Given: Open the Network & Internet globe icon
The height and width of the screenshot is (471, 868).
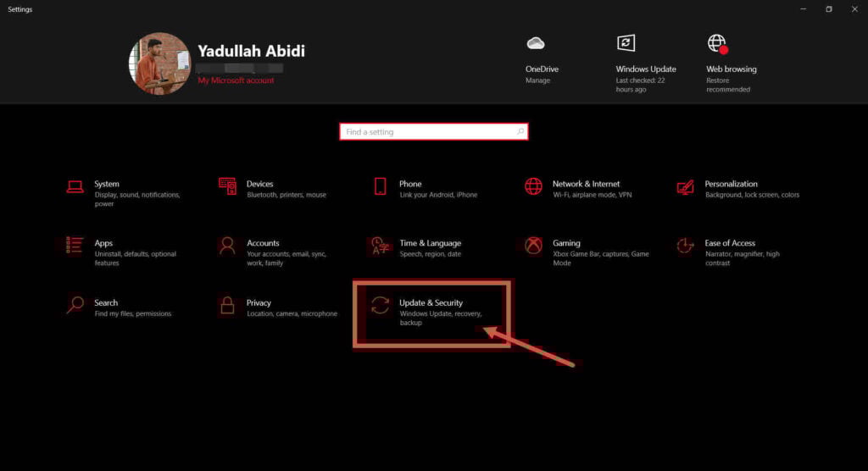Looking at the screenshot, I should click(534, 186).
